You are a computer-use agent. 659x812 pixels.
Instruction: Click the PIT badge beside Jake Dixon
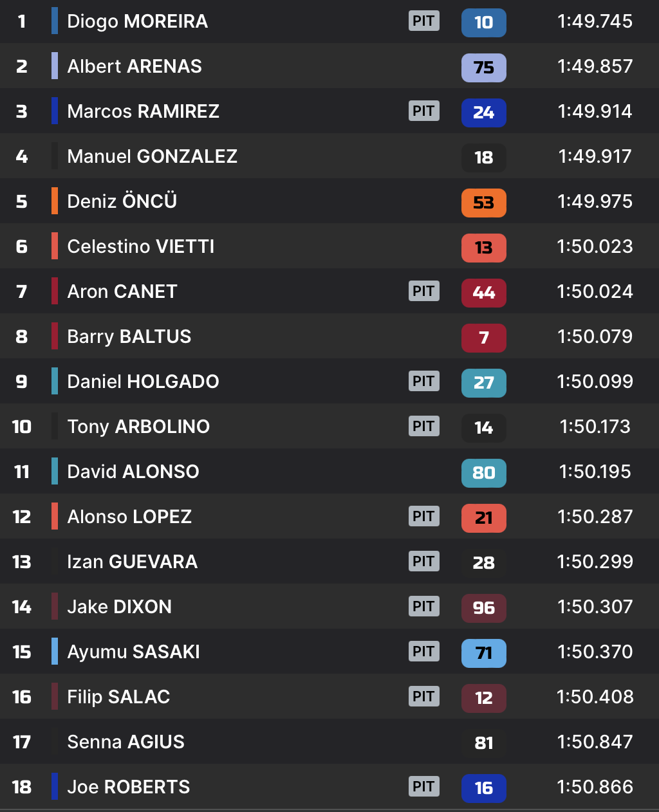423,607
